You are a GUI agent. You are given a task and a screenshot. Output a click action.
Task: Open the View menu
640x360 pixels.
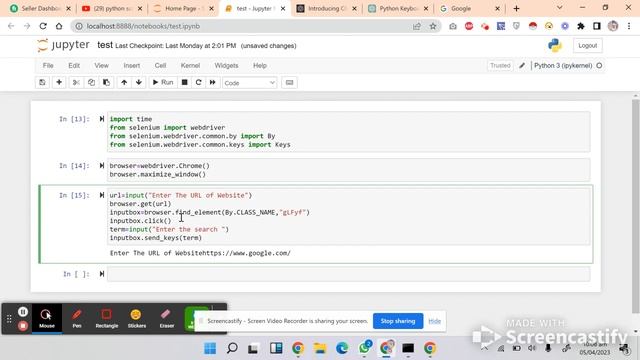101,65
